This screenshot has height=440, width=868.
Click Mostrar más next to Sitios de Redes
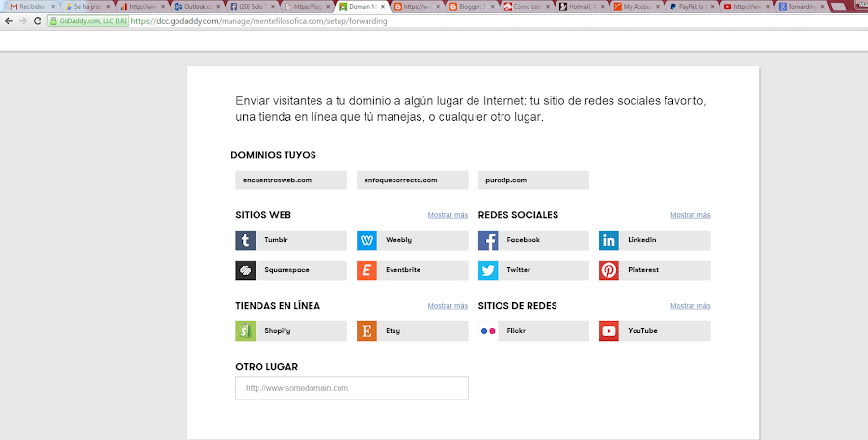coord(691,306)
